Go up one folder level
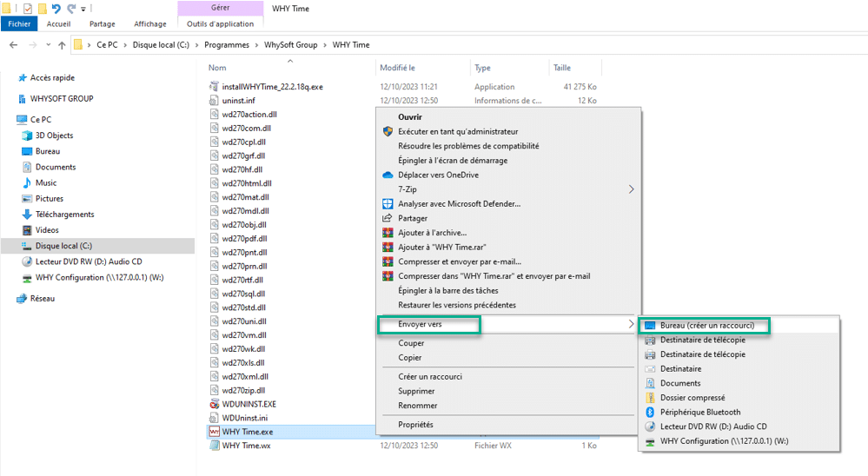This screenshot has height=476, width=868. [62, 45]
